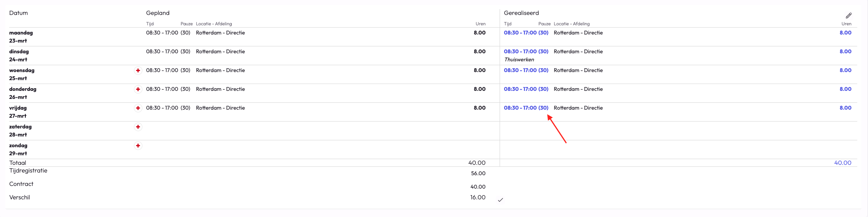Click the Thuiswerken note on dinsdag
The width and height of the screenshot is (868, 217).
(x=519, y=60)
